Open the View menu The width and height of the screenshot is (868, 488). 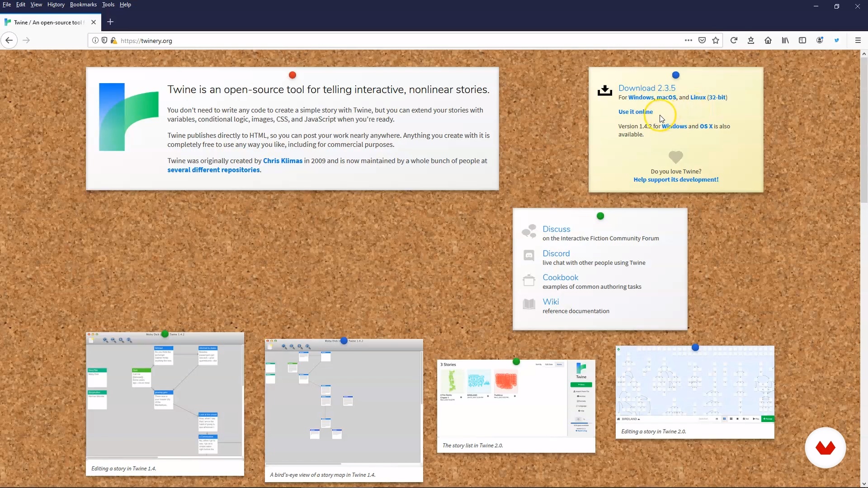(36, 5)
